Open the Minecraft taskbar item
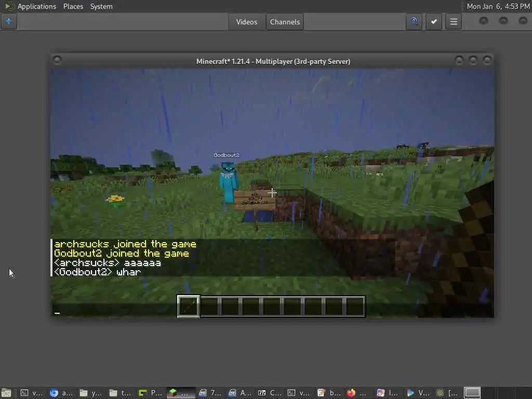Image resolution: width=532 pixels, height=399 pixels. point(181,393)
